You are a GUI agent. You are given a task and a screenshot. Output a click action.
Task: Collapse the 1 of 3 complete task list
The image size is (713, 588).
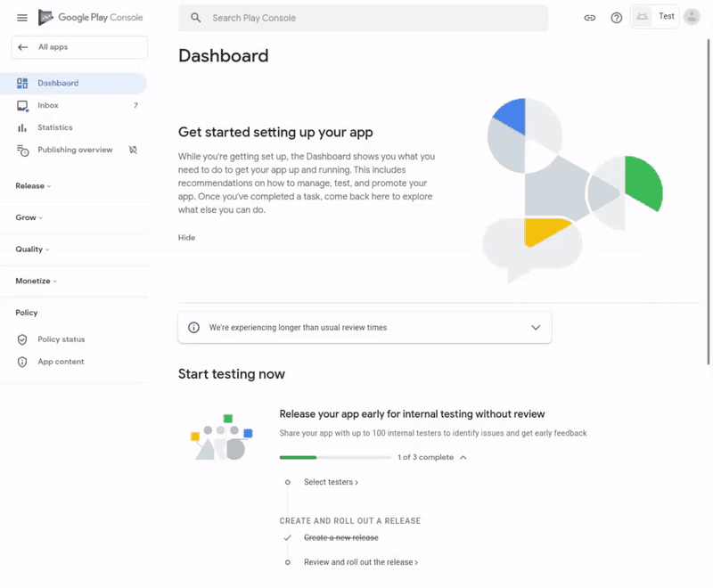coord(464,456)
